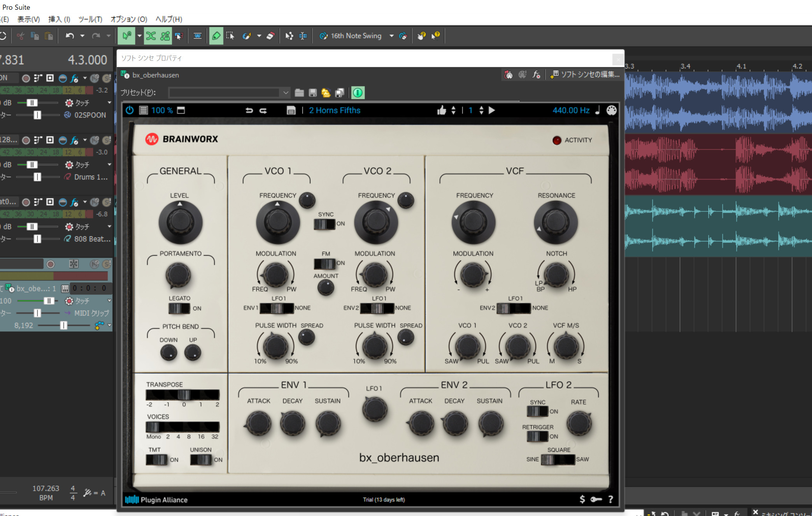Play the preset preview arrow
Screen dimensions: 812x516
click(492, 110)
